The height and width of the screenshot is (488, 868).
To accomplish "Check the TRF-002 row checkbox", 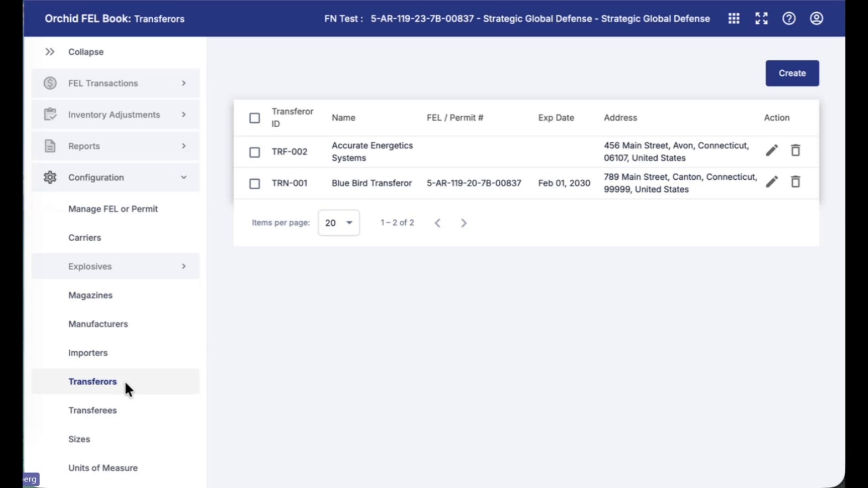I will click(x=255, y=152).
